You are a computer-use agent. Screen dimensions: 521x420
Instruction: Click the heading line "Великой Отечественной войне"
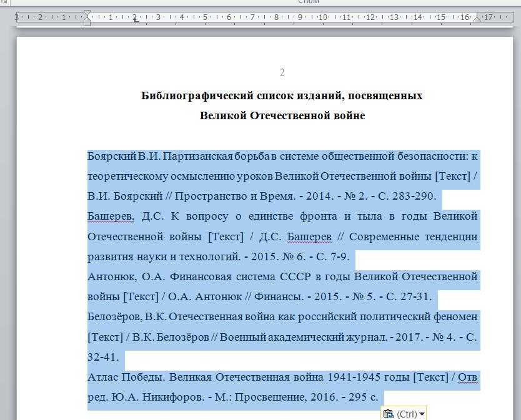(282, 115)
